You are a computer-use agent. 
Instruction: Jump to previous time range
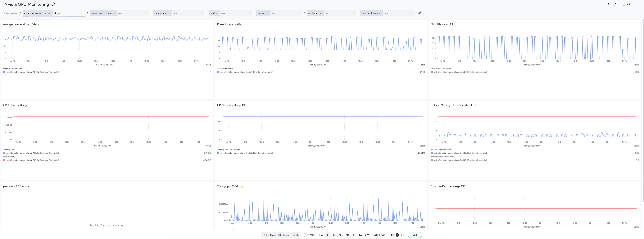point(392,235)
